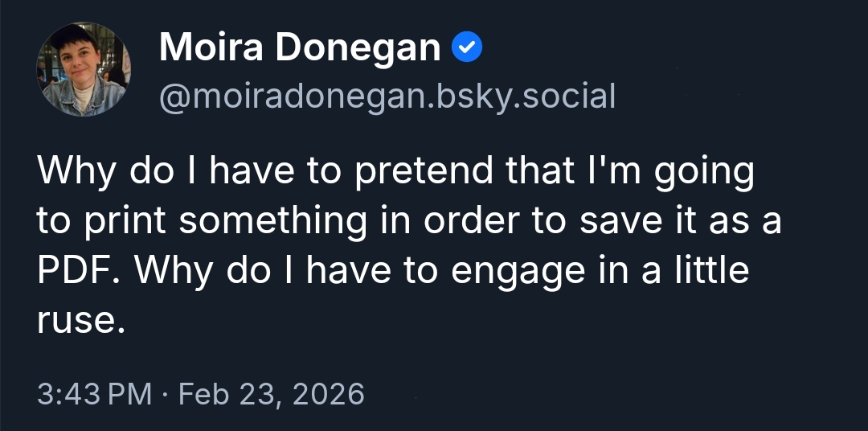Click the word 'print' in the post
Screen dimensions: 868x431
tap(121, 223)
